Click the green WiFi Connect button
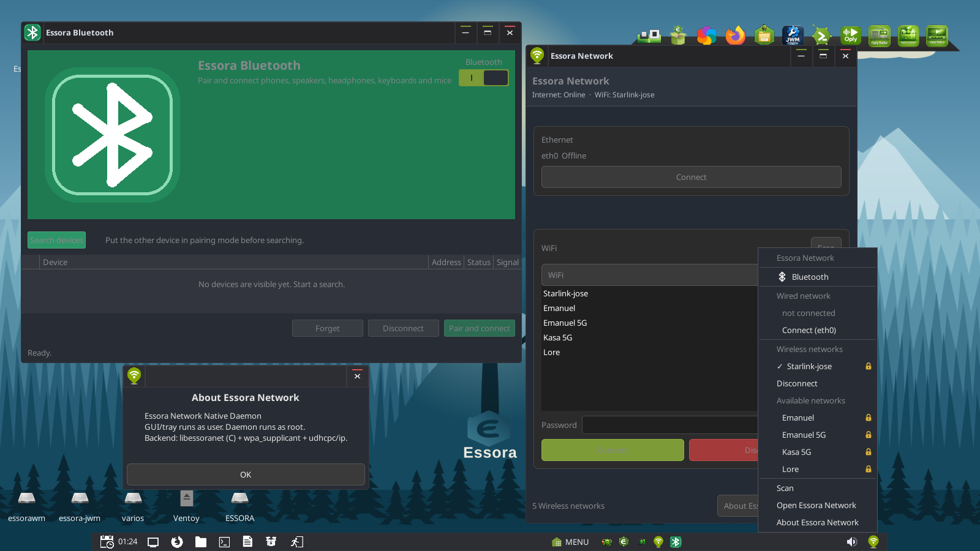This screenshot has height=551, width=980. pyautogui.click(x=612, y=450)
